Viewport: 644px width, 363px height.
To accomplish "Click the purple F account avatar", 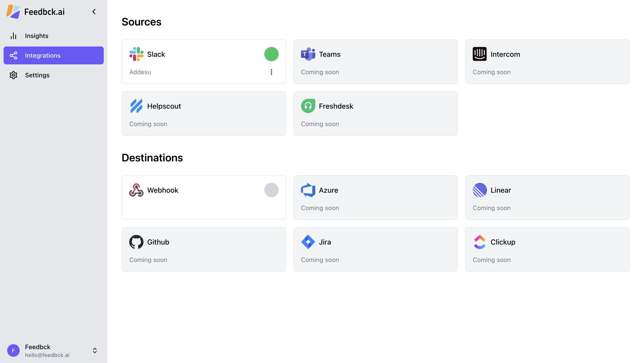I will pyautogui.click(x=13, y=350).
